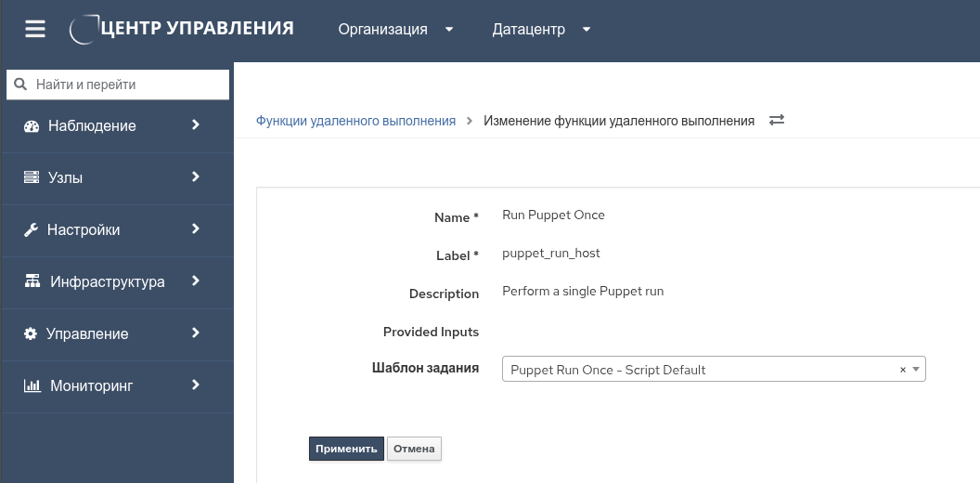Click the breadcrumb switcher arrows icon
The height and width of the screenshot is (483, 980).
pos(777,121)
